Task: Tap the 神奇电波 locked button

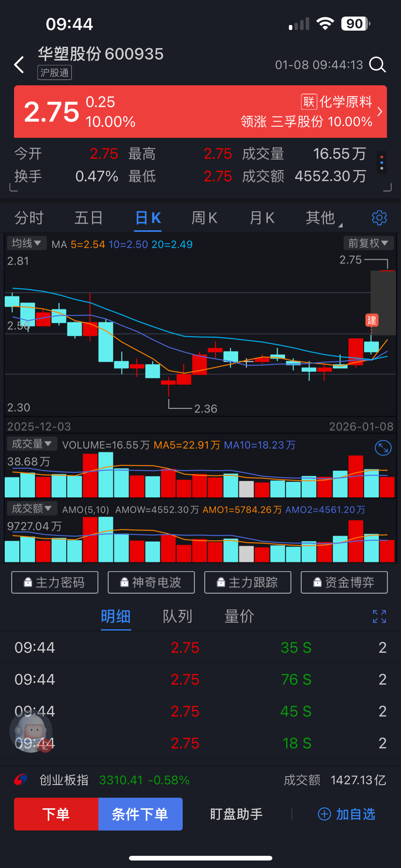Action: click(x=151, y=582)
